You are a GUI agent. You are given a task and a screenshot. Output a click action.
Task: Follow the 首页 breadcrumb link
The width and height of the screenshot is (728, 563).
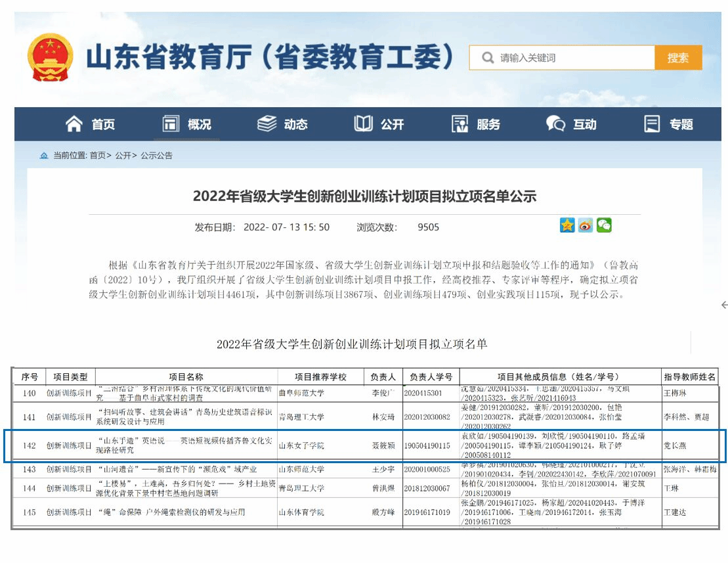tap(97, 156)
